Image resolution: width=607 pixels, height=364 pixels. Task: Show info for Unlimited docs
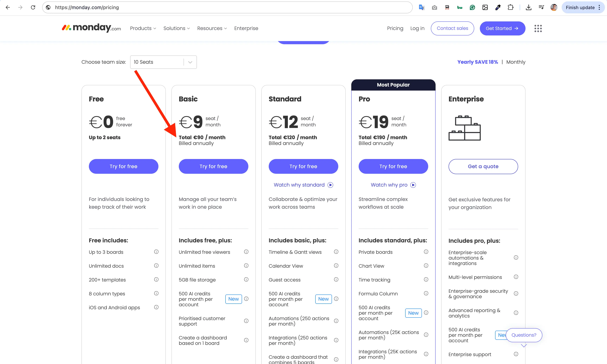coord(156,266)
